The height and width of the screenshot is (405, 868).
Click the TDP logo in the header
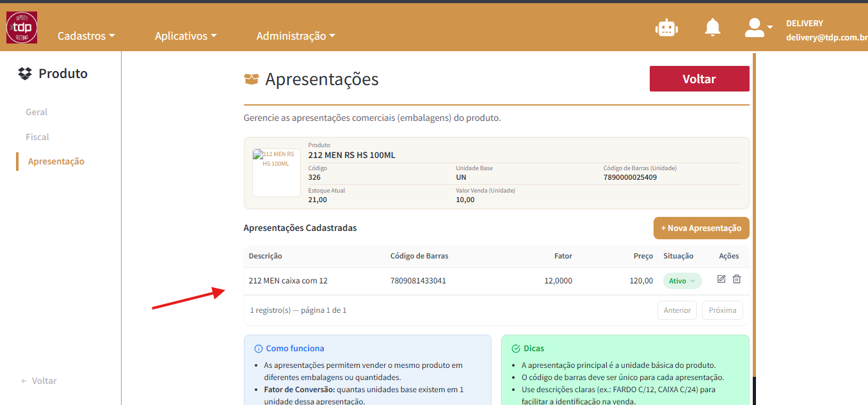pyautogui.click(x=22, y=28)
